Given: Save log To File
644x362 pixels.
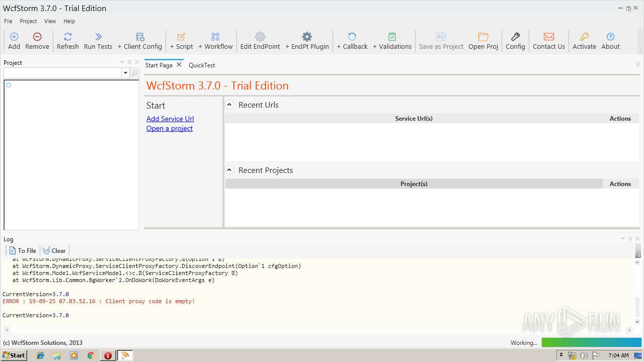Looking at the screenshot, I should pos(23,250).
